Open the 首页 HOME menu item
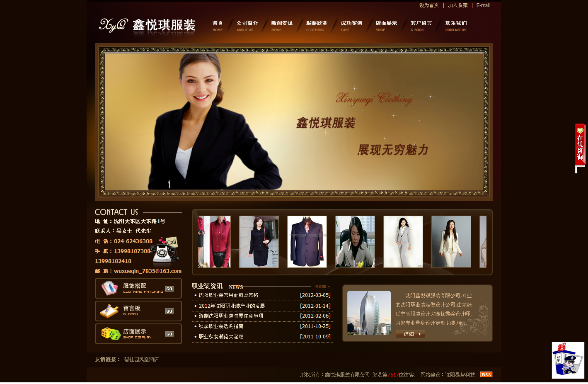The height and width of the screenshot is (384, 588). coord(218,26)
